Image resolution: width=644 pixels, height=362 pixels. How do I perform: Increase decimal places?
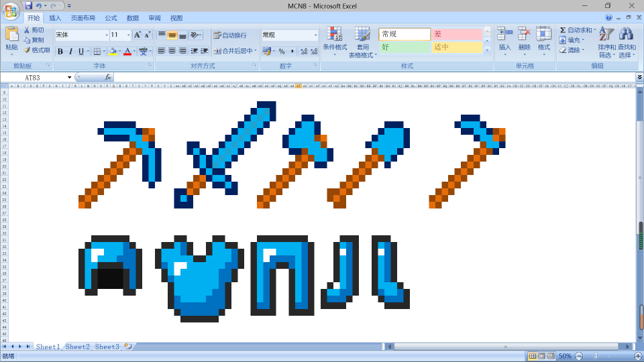point(303,52)
